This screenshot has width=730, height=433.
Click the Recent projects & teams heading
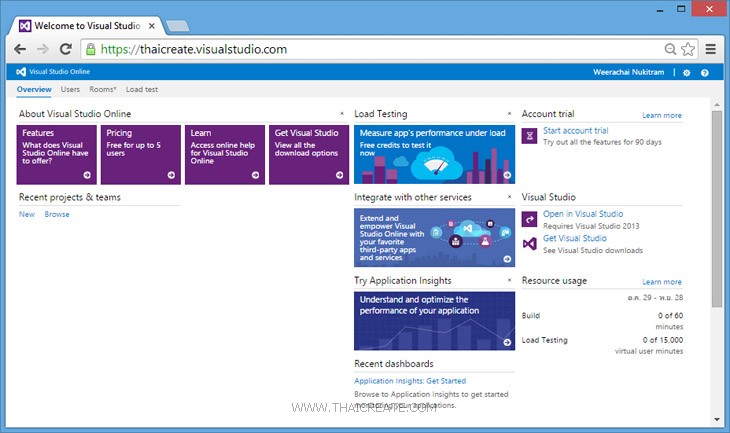click(x=69, y=197)
